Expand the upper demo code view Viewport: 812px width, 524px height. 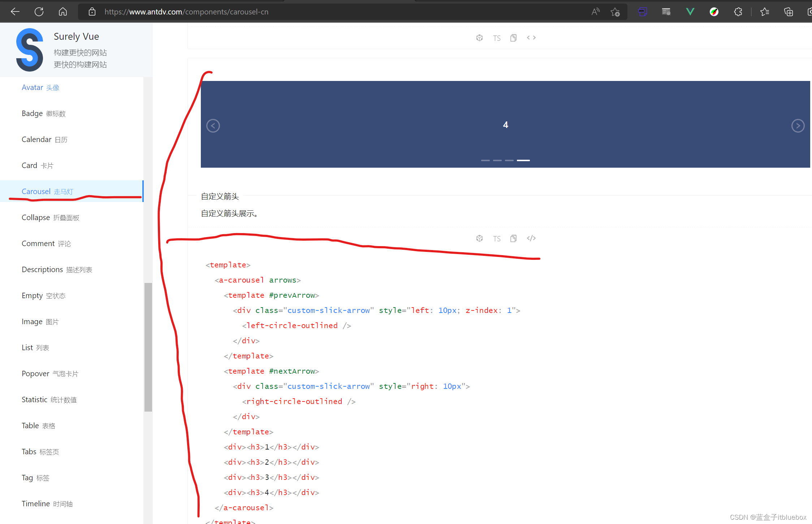coord(531,38)
